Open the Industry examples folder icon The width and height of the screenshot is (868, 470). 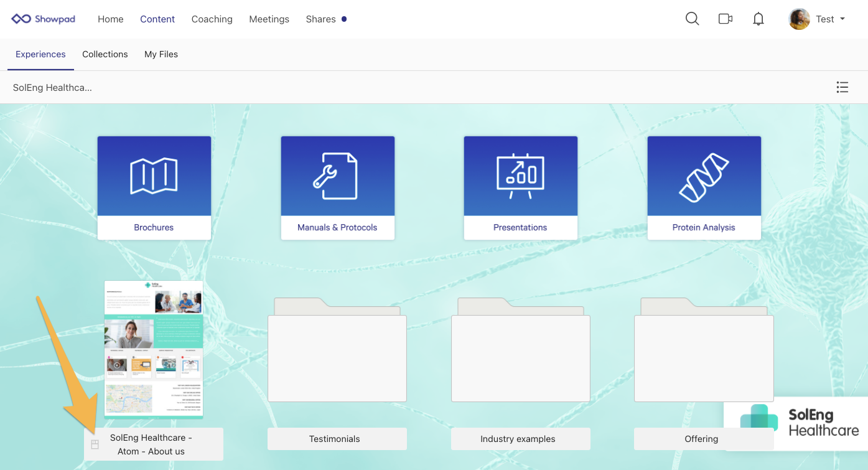click(x=520, y=349)
